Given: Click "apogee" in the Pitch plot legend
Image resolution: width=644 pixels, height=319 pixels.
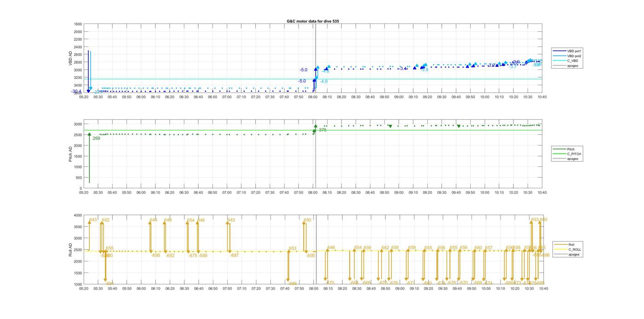Looking at the screenshot, I should [573, 159].
